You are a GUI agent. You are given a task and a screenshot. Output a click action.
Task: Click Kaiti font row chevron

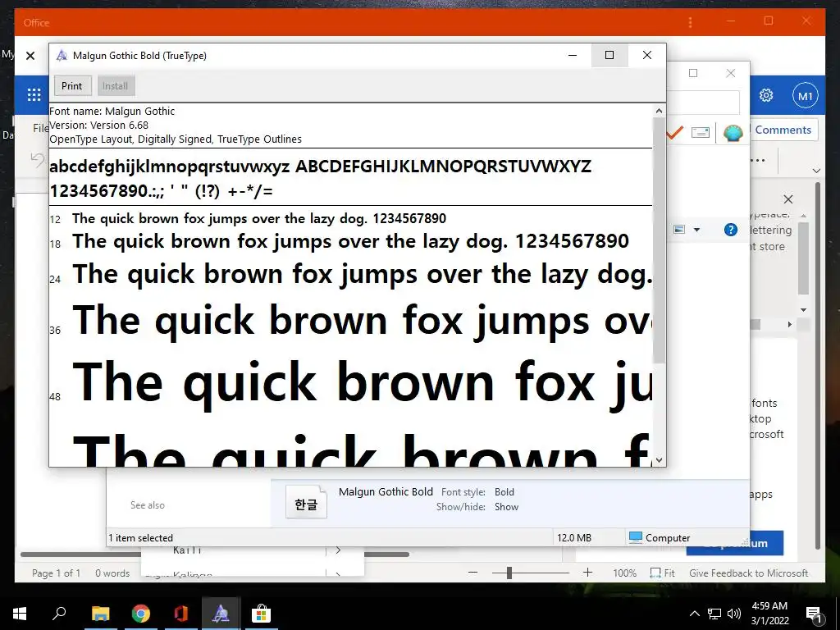click(338, 550)
